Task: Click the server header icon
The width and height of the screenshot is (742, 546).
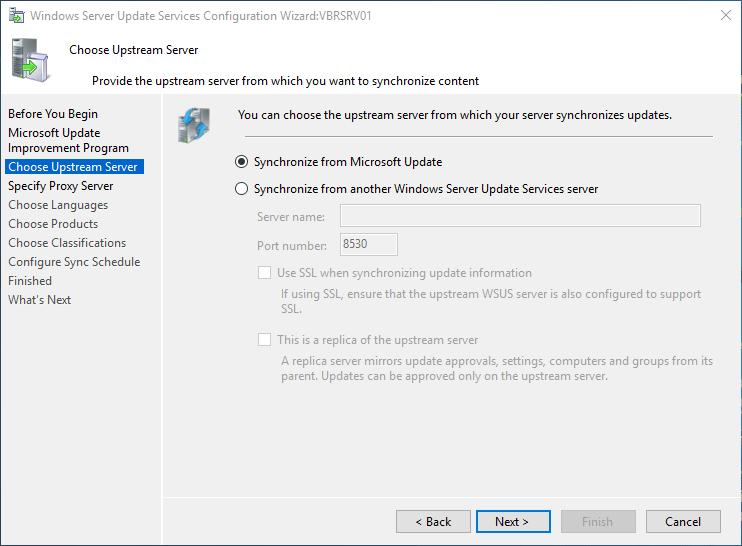Action: pyautogui.click(x=30, y=59)
